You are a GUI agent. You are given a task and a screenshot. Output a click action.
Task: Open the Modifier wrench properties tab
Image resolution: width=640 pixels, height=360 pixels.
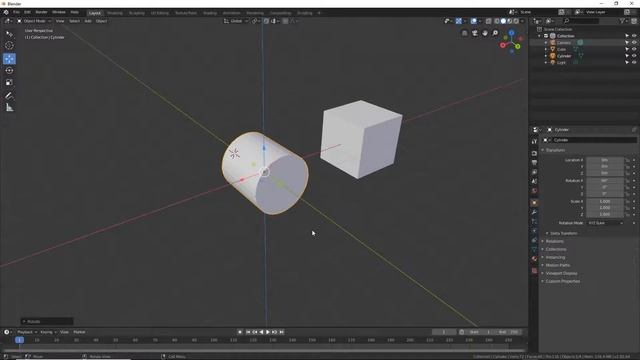pyautogui.click(x=534, y=212)
